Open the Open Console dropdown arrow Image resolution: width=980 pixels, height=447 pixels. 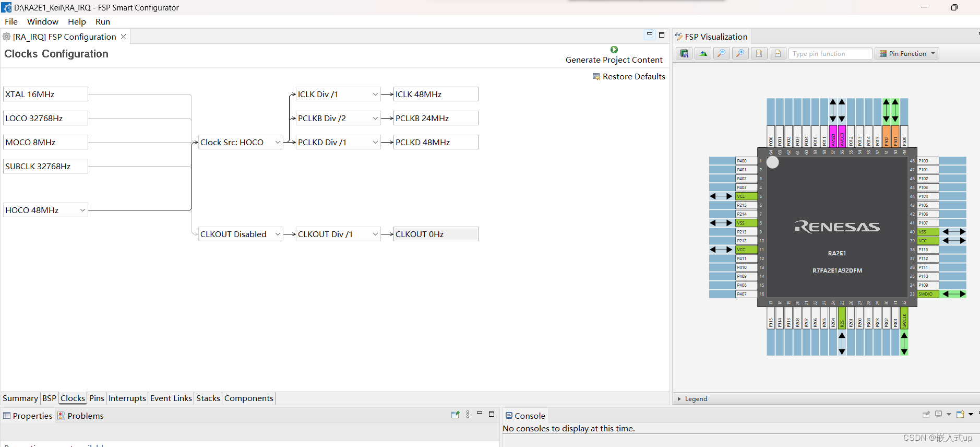coord(971,414)
